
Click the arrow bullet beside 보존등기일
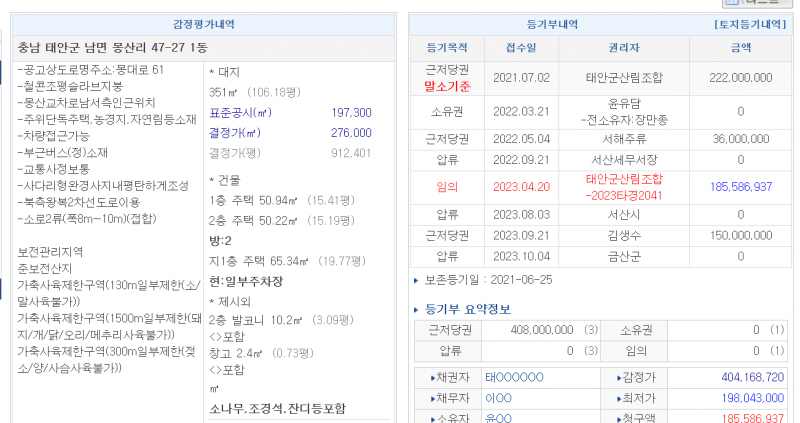417,280
